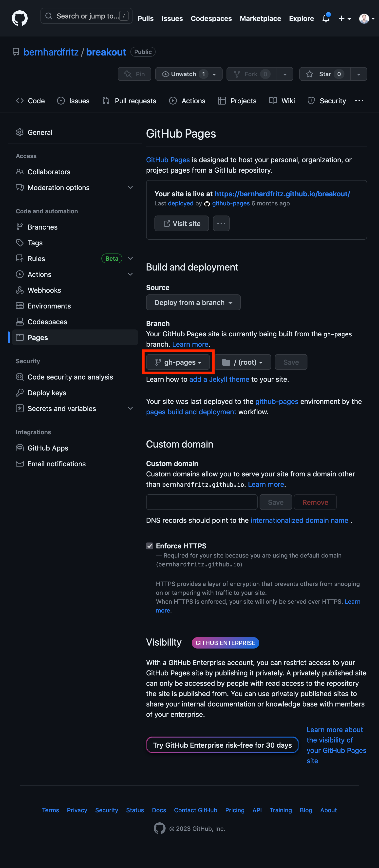Star the repository
Image resolution: width=379 pixels, height=868 pixels.
(x=325, y=74)
